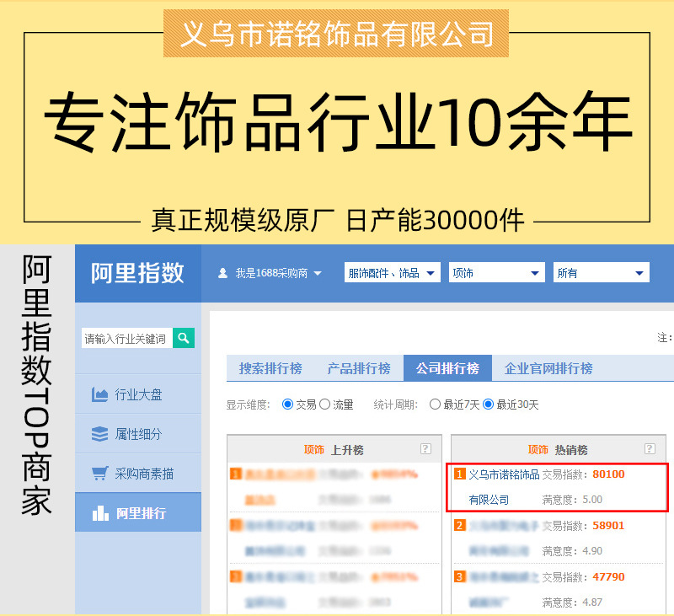Select the 最近7天 period radio
The width and height of the screenshot is (674, 616).
click(435, 404)
